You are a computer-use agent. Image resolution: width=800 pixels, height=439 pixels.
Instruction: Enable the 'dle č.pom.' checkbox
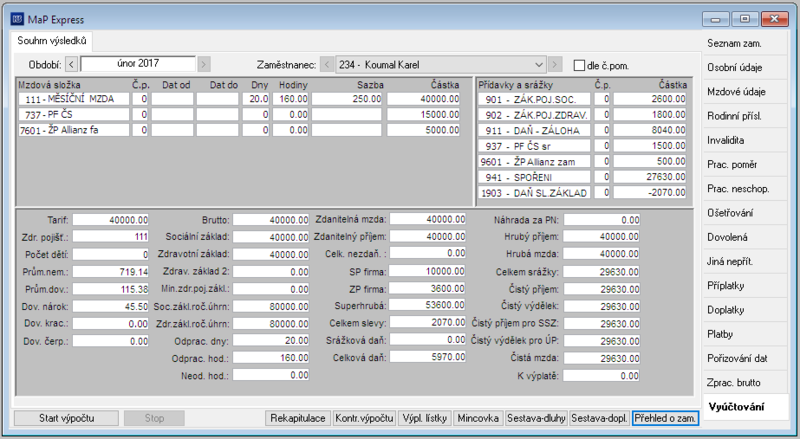[579, 65]
